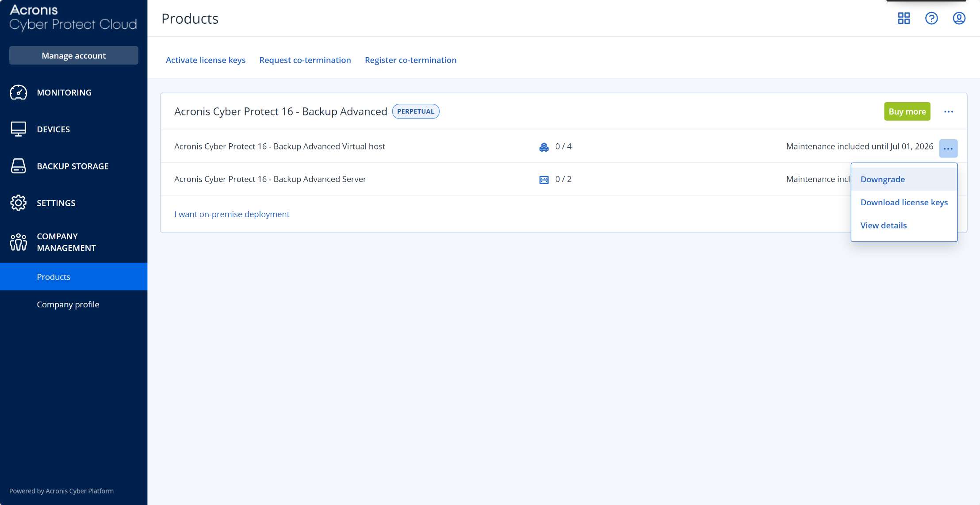This screenshot has height=505, width=980.
Task: Open Company profile page
Action: pyautogui.click(x=68, y=304)
